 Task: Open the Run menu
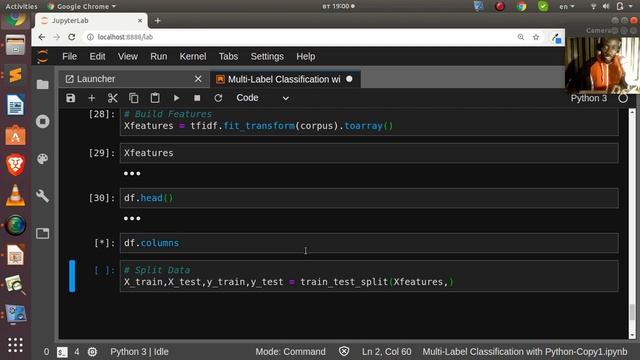pyautogui.click(x=159, y=56)
